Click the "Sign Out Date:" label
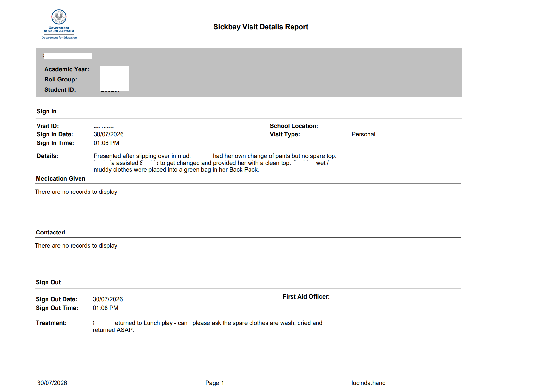 click(x=56, y=299)
